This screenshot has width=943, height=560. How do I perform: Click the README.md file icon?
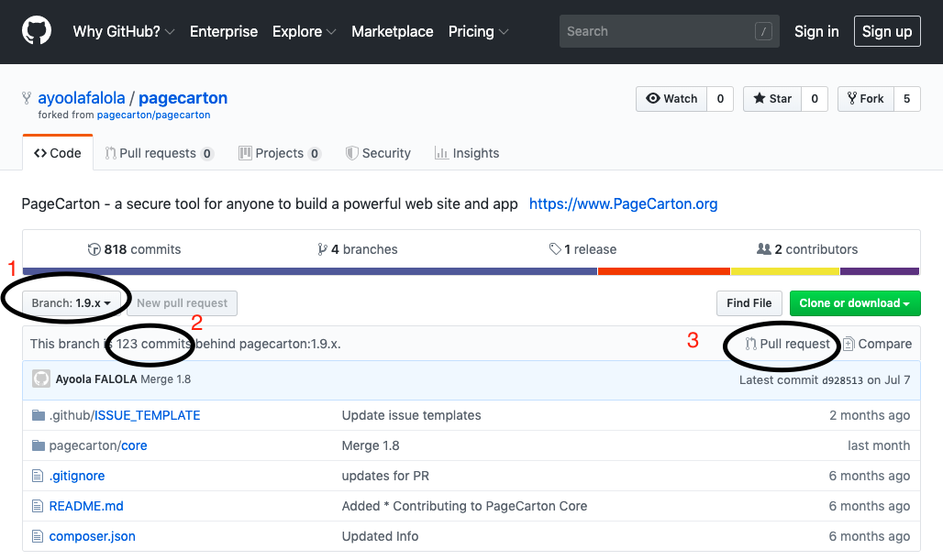(x=38, y=506)
